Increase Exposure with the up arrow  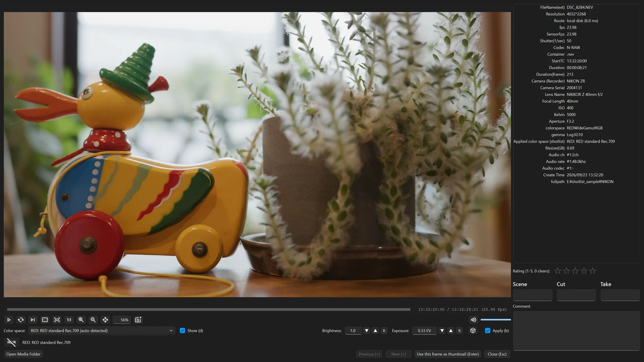pyautogui.click(x=451, y=331)
